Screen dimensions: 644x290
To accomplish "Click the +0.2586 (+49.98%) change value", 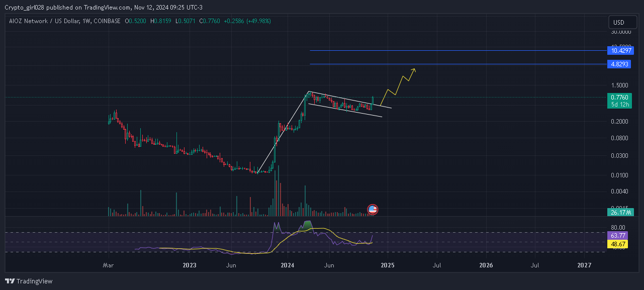I will coord(247,21).
